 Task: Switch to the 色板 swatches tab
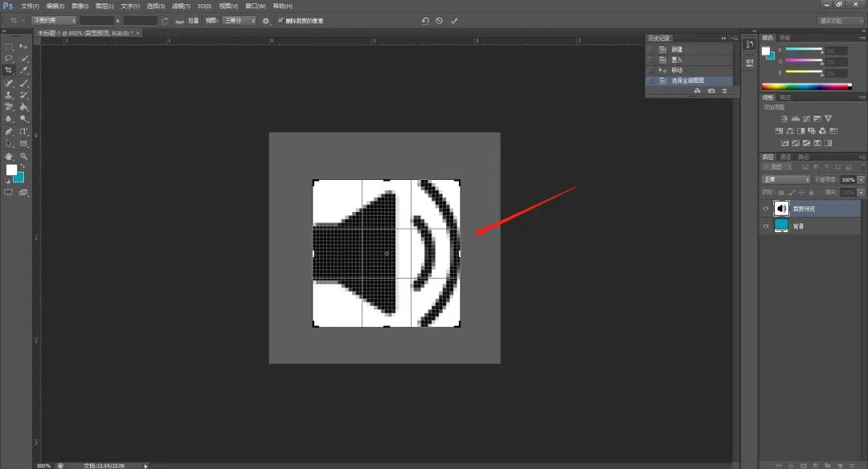(785, 38)
